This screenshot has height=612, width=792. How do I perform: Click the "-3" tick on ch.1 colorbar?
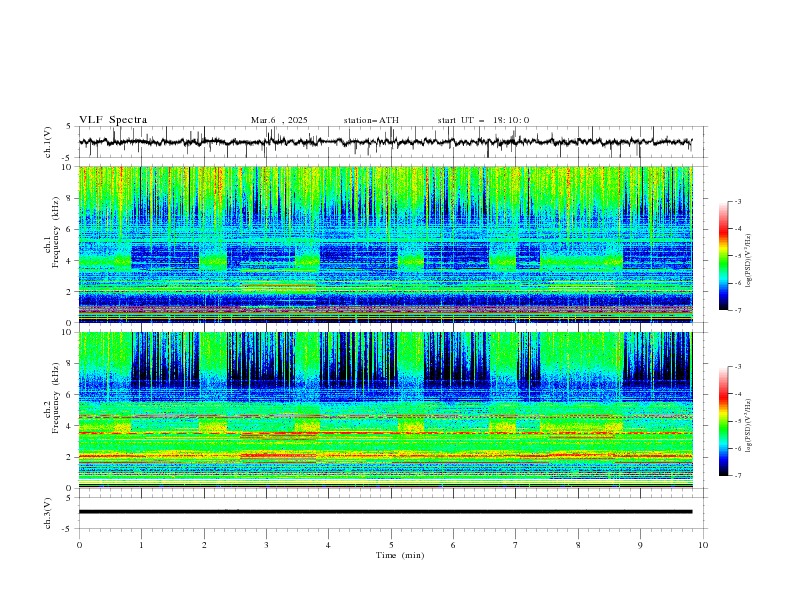(x=737, y=201)
